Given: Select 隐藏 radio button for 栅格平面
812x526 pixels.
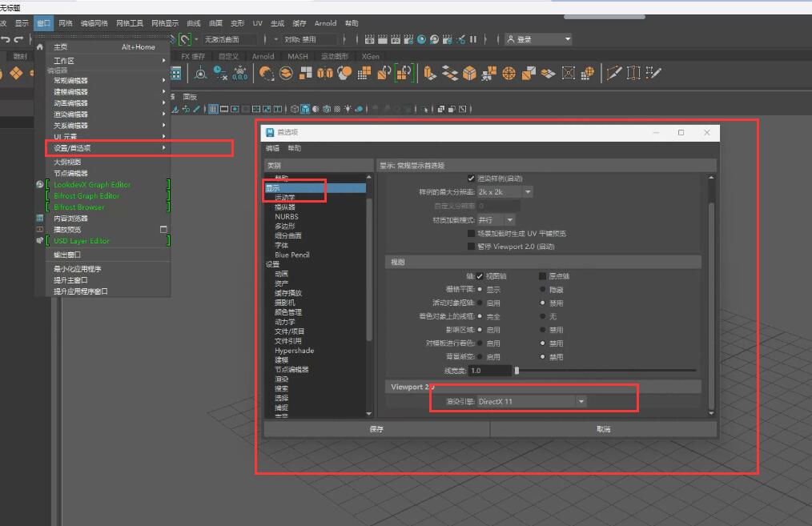Looking at the screenshot, I should click(x=543, y=290).
